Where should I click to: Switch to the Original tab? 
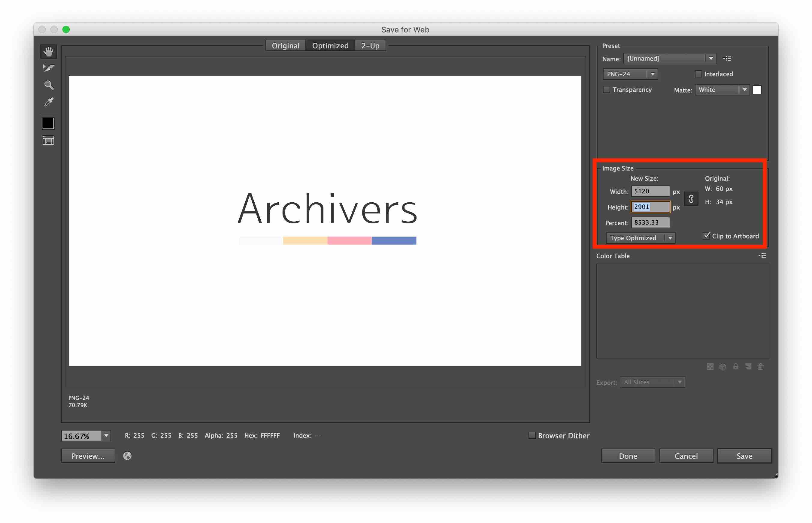point(285,46)
